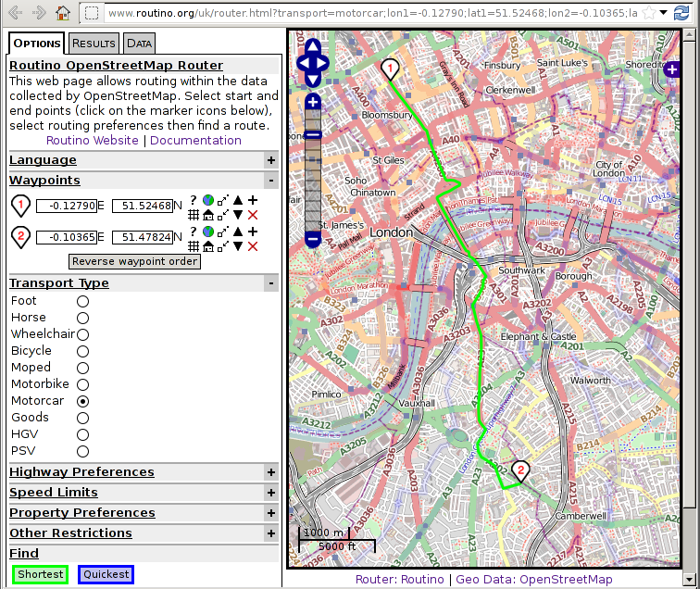
Task: Set waypoint 2 to home location icon
Action: (x=208, y=246)
